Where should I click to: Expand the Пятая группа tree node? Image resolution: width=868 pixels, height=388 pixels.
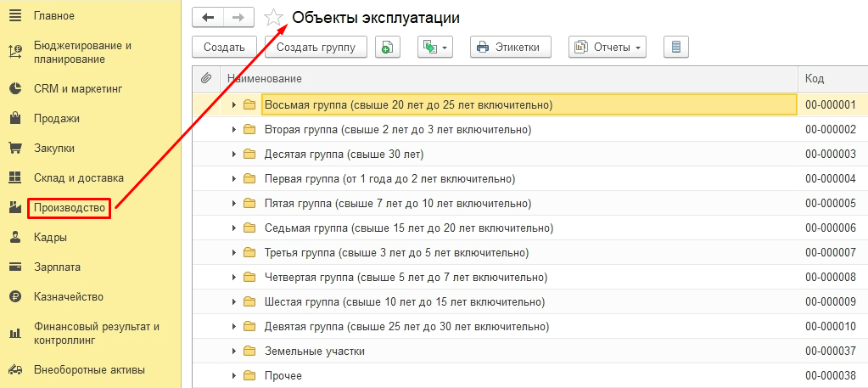coord(234,204)
